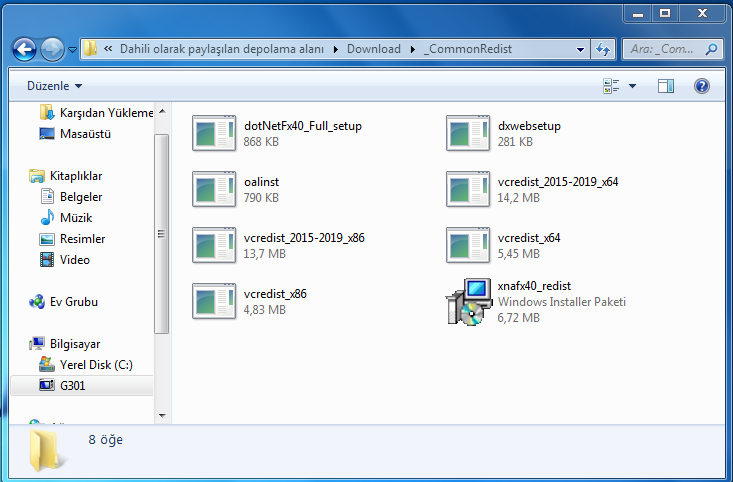Expand arrow after 'Dahili olarak paylaşılan depolama alanı'

336,49
